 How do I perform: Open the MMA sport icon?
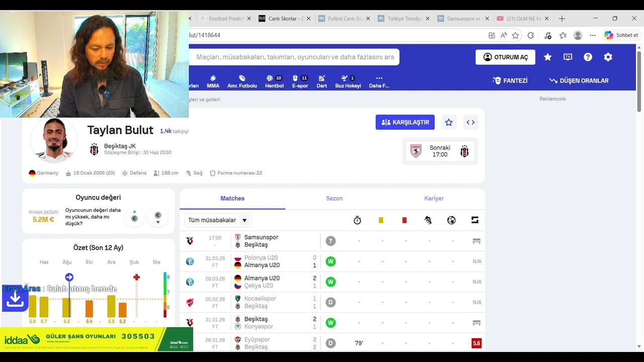pos(213,81)
